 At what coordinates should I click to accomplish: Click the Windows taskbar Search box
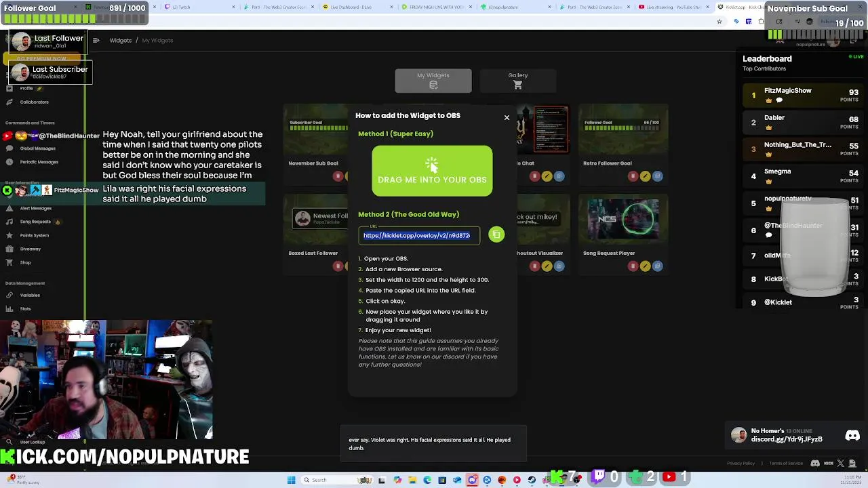click(338, 480)
